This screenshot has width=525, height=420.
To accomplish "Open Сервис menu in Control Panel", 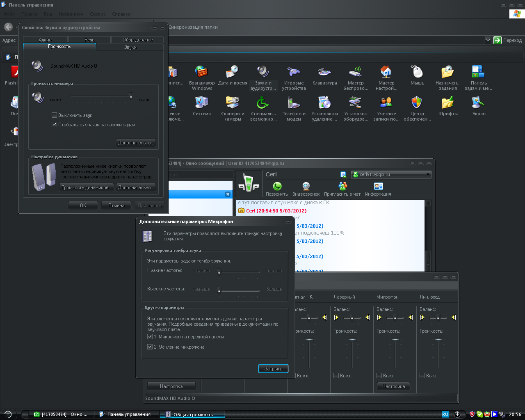I will click(98, 14).
